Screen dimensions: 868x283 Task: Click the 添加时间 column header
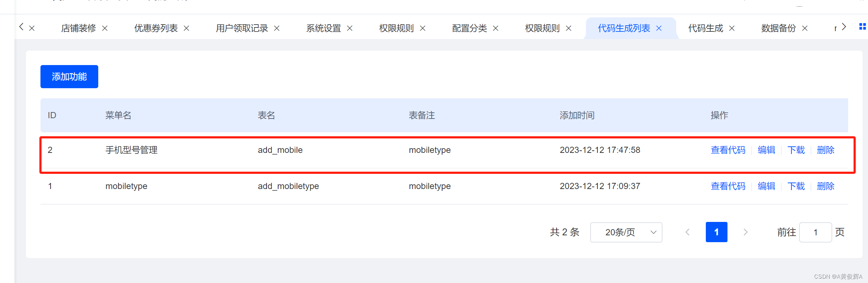point(577,115)
